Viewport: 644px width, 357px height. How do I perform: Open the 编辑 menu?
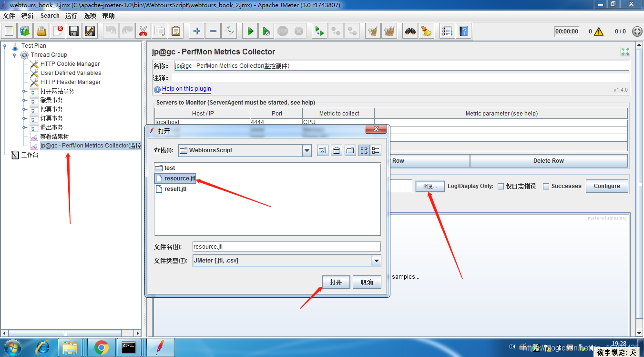tap(27, 16)
